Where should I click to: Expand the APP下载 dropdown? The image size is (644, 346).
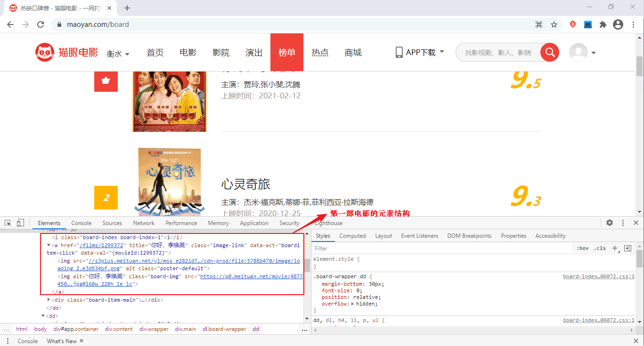[420, 52]
